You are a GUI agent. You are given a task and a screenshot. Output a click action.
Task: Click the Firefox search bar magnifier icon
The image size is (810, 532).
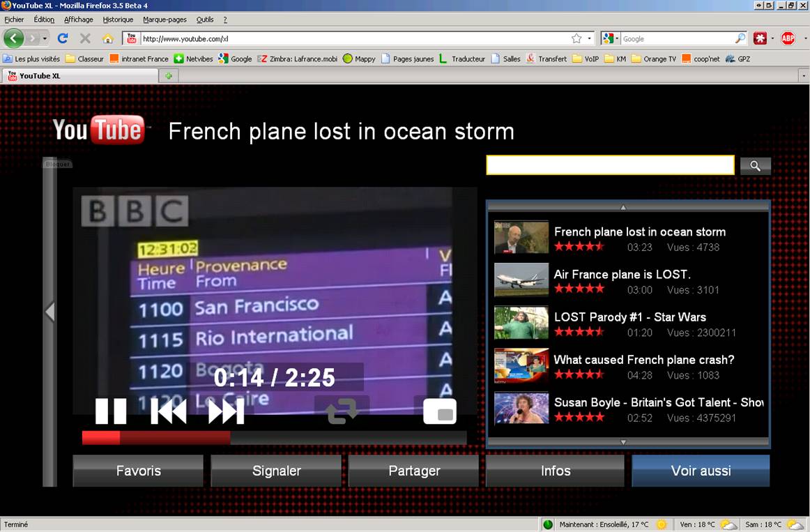point(740,38)
